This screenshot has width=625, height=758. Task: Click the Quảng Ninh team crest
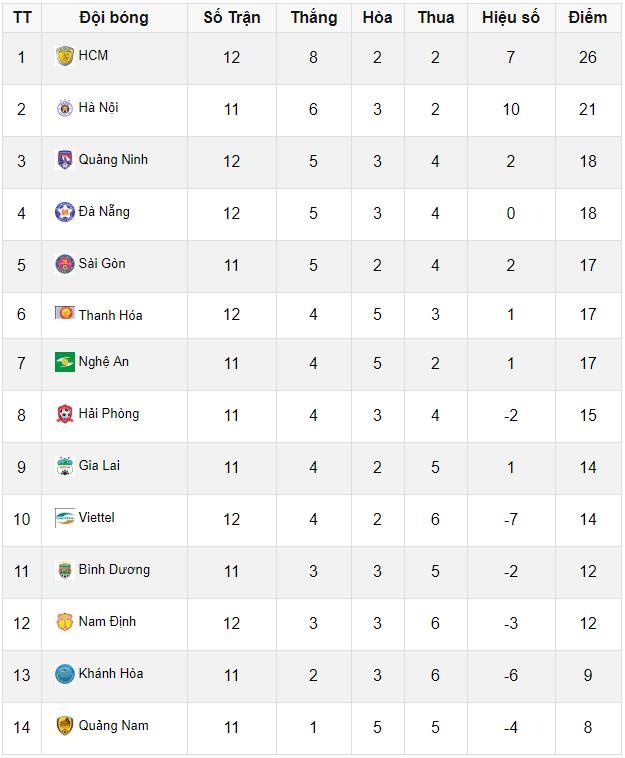(65, 160)
